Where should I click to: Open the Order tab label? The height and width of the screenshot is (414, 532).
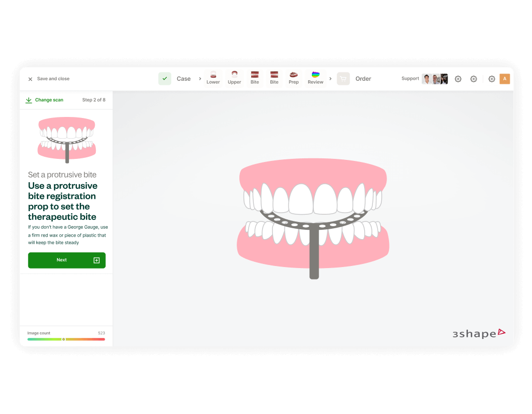pyautogui.click(x=363, y=79)
